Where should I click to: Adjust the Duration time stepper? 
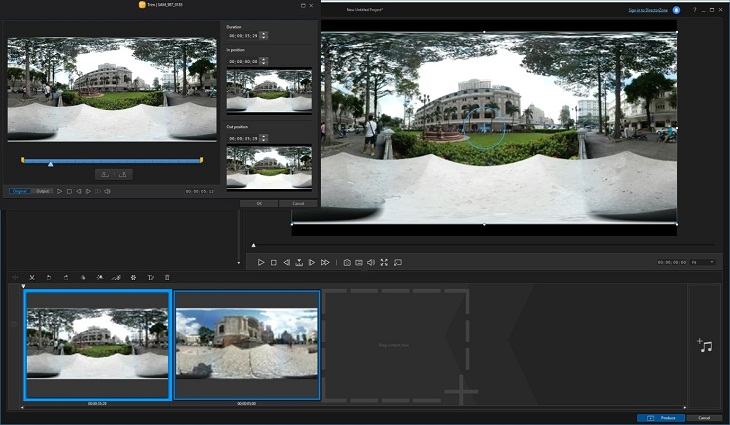[x=264, y=35]
